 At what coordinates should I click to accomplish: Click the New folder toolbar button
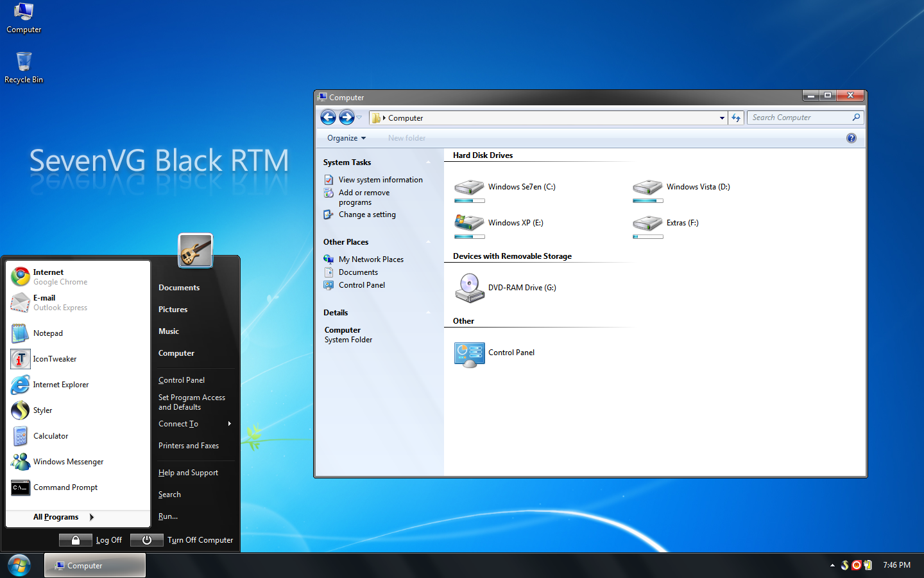click(407, 138)
